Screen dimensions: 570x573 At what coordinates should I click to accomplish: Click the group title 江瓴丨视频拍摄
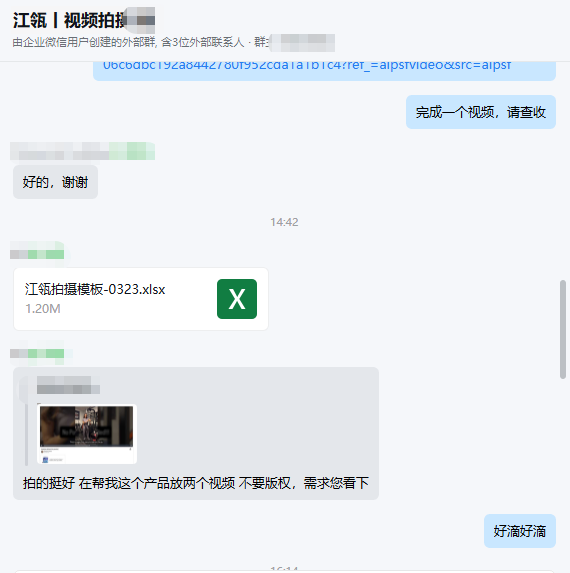pyautogui.click(x=69, y=20)
